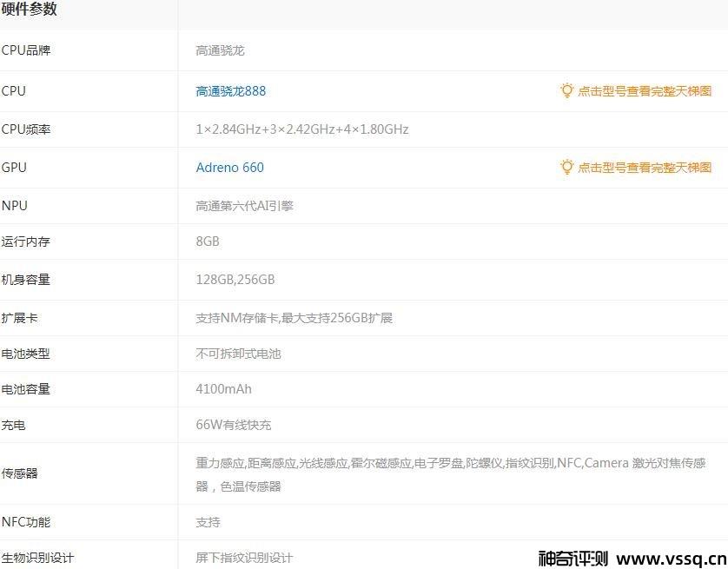Select 支持NM存储卡,最大支持256GB扩展 value
Screen dimensions: 728x569
[295, 318]
